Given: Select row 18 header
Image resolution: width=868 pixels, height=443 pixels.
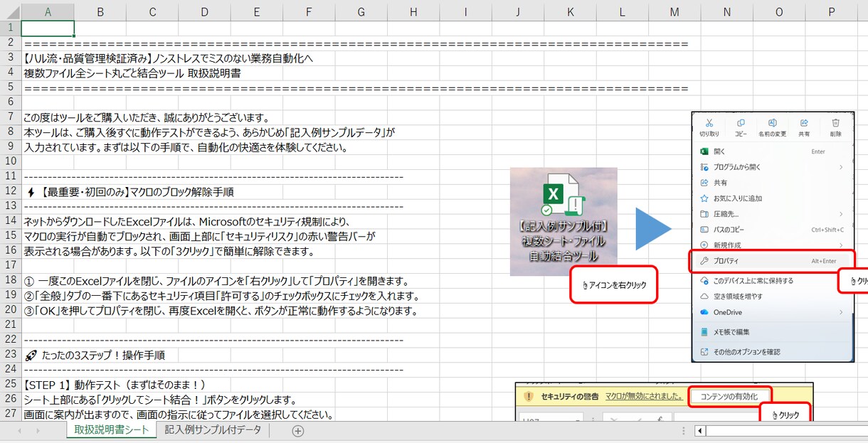Looking at the screenshot, I should [x=11, y=280].
